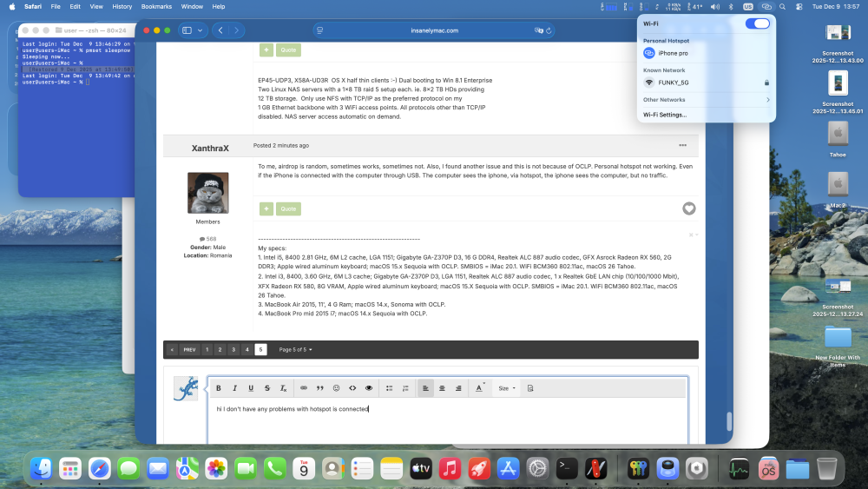Open Spotlight search in the menu bar
This screenshot has width=868, height=489.
coord(782,7)
